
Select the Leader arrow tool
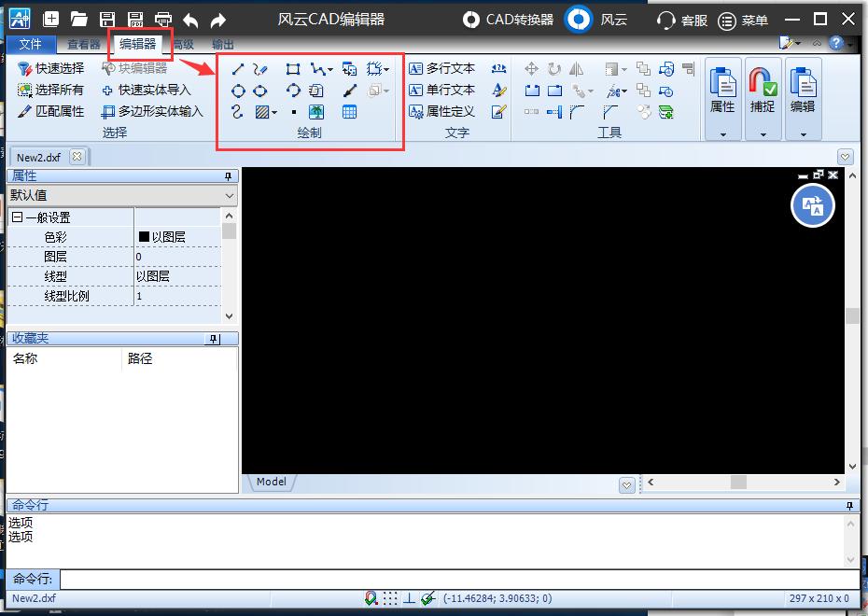click(x=350, y=91)
